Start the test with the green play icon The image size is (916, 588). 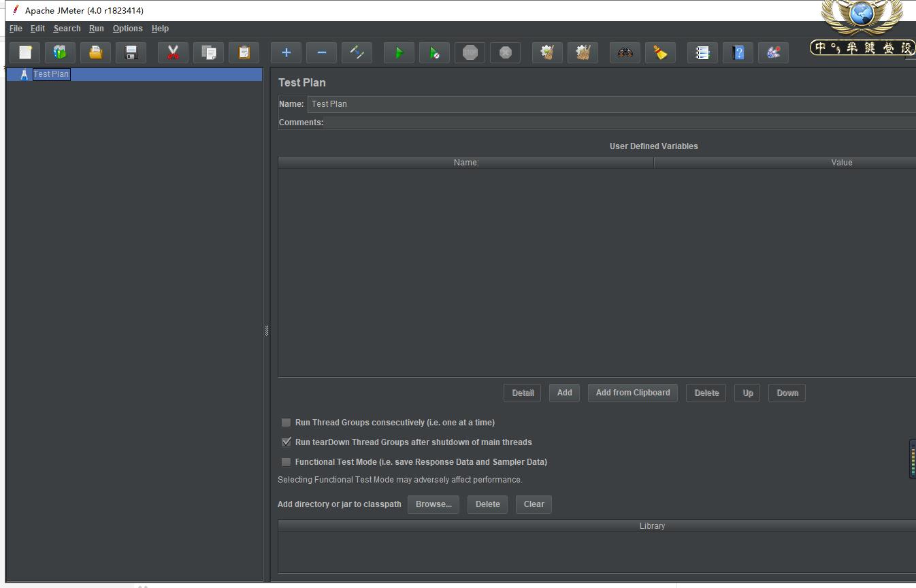point(399,52)
